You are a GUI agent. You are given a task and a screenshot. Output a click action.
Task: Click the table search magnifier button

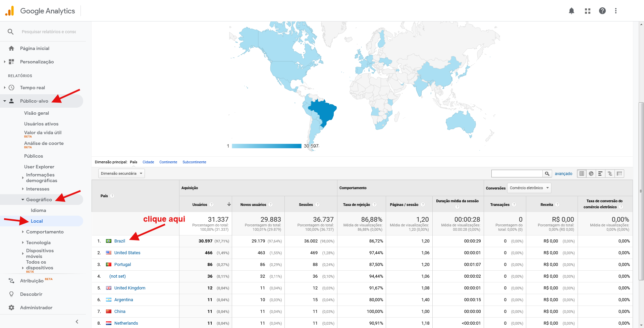(x=547, y=173)
